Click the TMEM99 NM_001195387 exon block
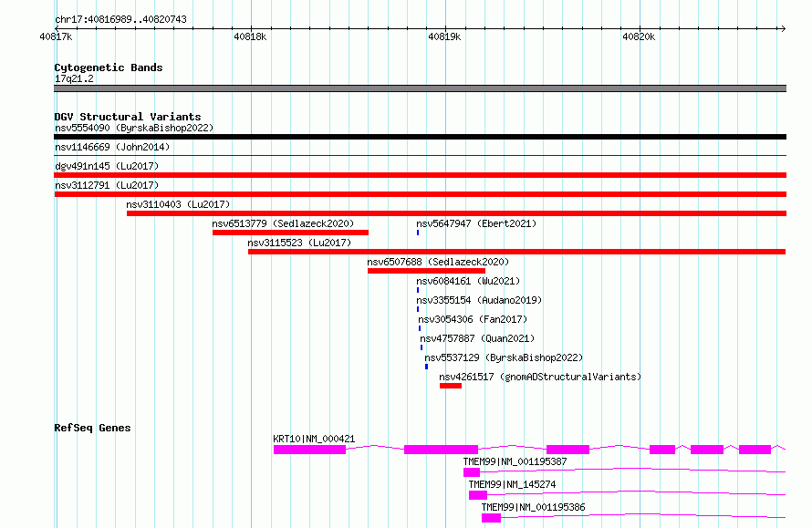This screenshot has width=812, height=528. click(x=472, y=472)
